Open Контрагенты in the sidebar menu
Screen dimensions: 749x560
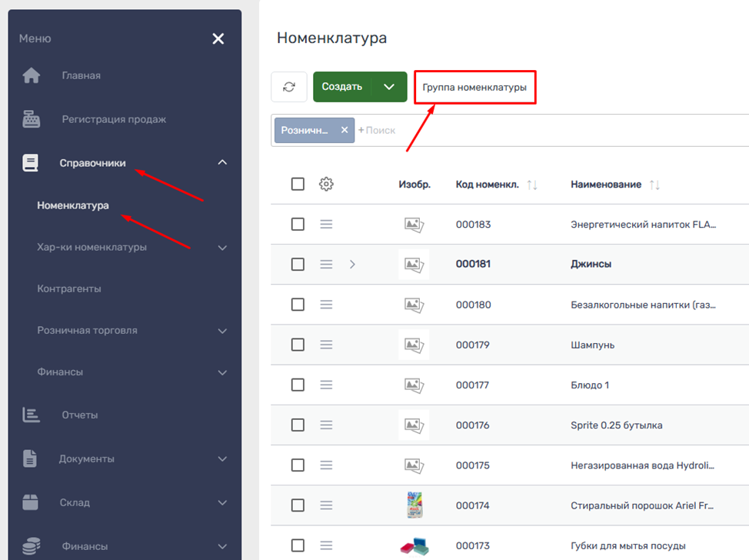coord(69,288)
